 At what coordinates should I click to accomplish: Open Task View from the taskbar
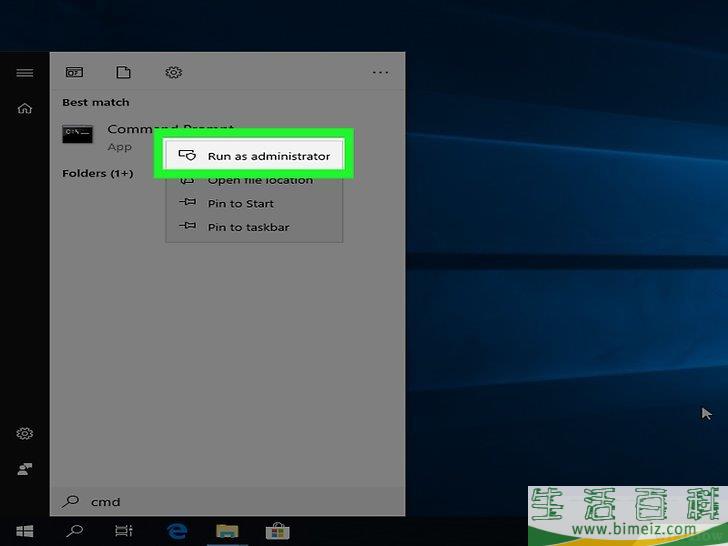[124, 531]
